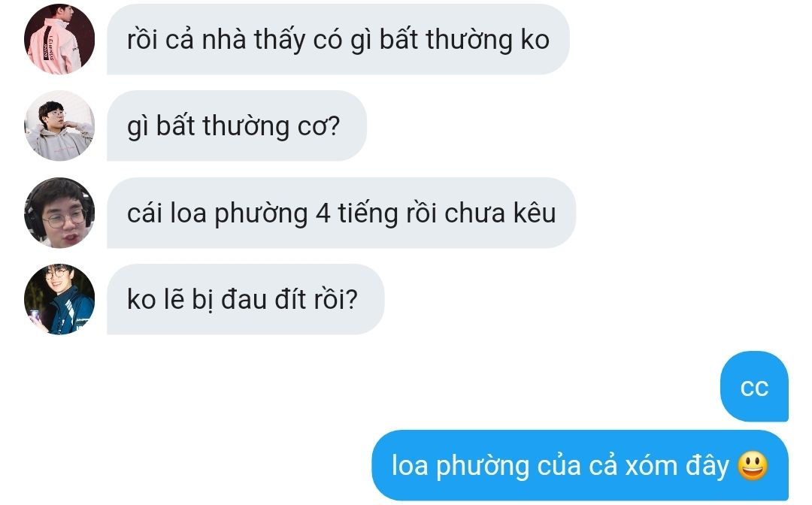Select the "gì bất thường cơ?" bubble

pyautogui.click(x=237, y=125)
